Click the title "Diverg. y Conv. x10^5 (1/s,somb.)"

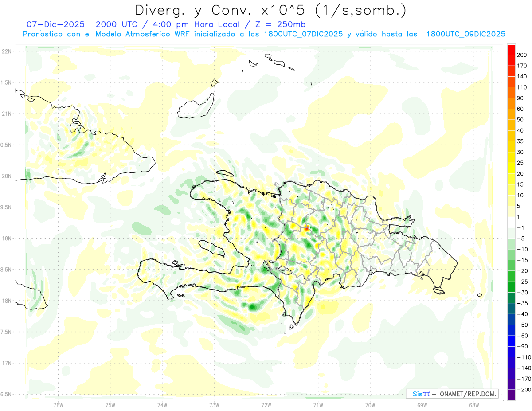[x=270, y=10]
